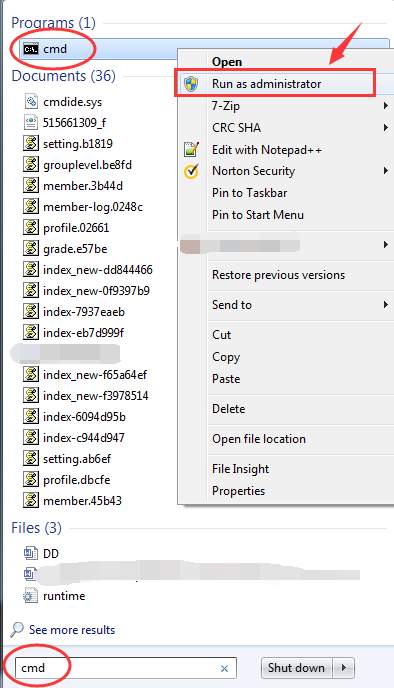Screen dimensions: 394x688
Task: Open See more results link
Action: (72, 630)
